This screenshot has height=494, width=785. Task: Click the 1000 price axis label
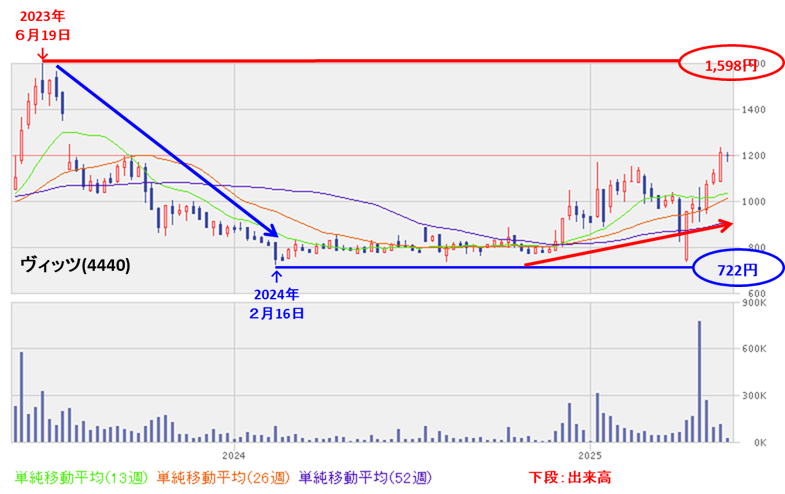point(753,202)
